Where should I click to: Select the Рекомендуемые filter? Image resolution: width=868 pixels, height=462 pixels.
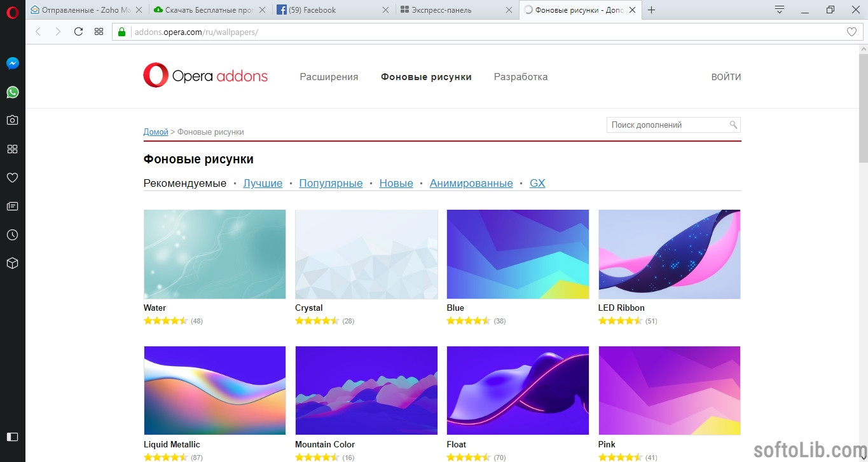[185, 183]
